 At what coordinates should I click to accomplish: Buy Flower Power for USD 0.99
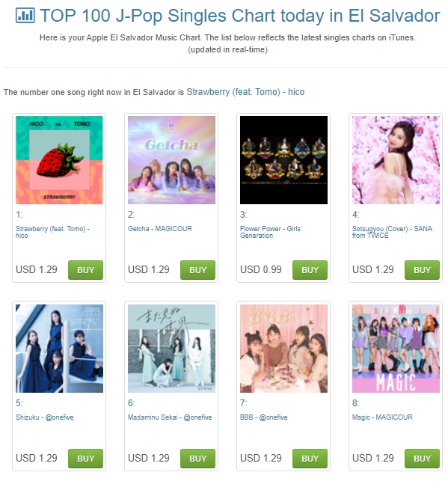tap(310, 270)
